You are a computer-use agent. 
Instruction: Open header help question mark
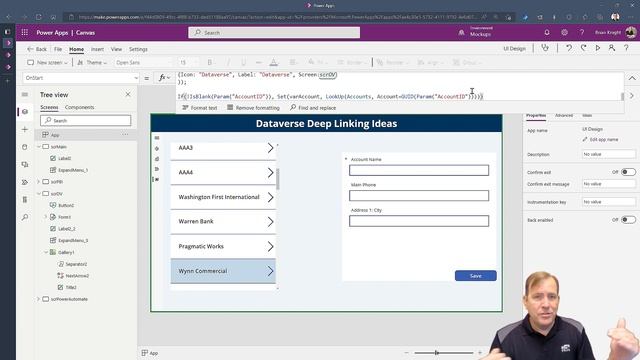(582, 33)
